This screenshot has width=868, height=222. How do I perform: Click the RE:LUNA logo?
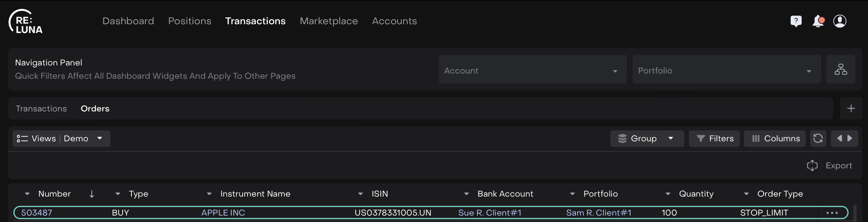(26, 22)
